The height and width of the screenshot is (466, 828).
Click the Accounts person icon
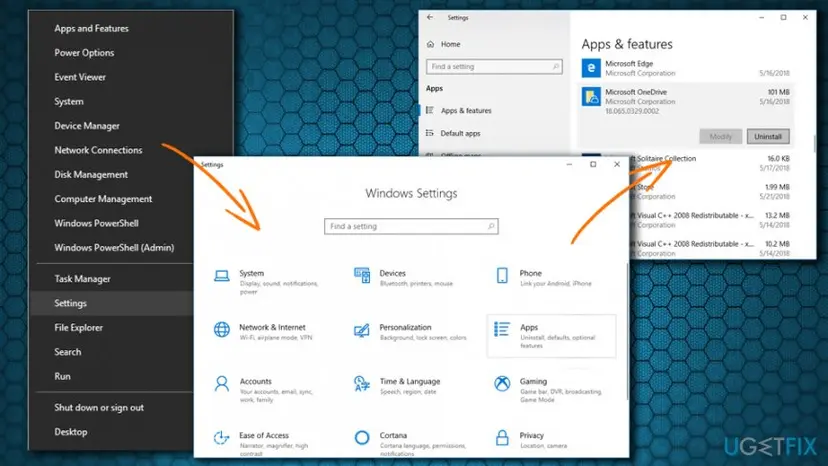tap(222, 384)
